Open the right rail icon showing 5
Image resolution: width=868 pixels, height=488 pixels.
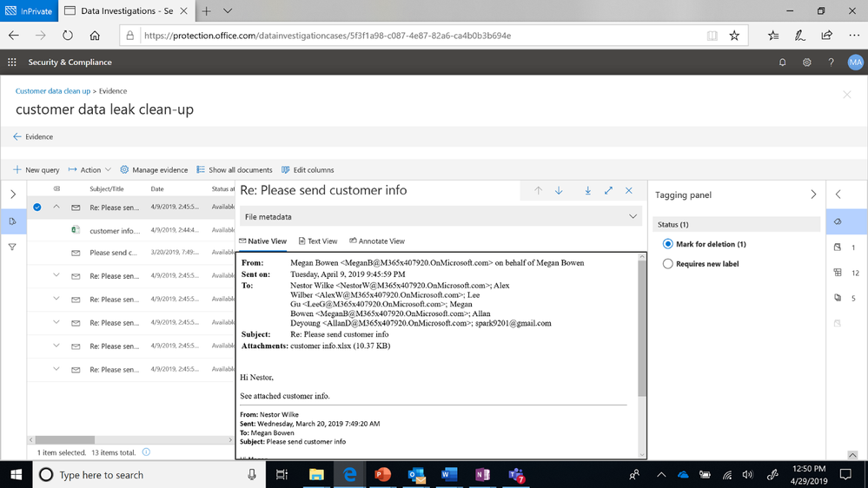coord(838,298)
